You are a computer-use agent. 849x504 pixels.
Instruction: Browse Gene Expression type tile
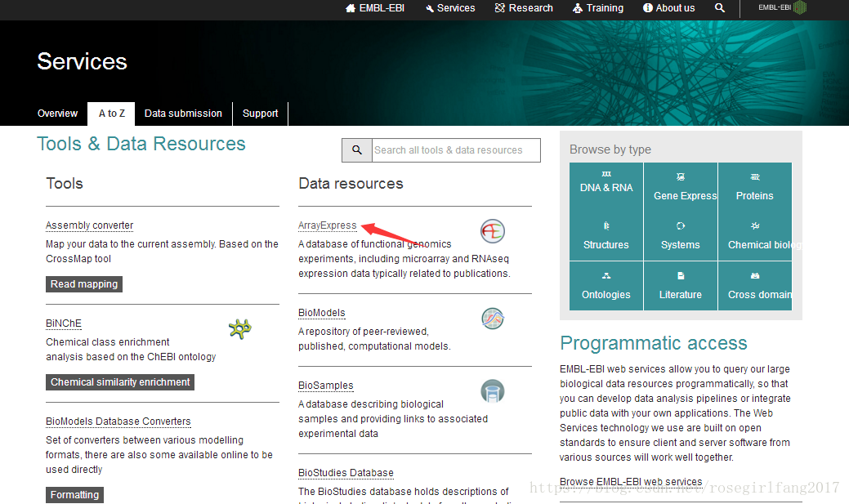[681, 187]
